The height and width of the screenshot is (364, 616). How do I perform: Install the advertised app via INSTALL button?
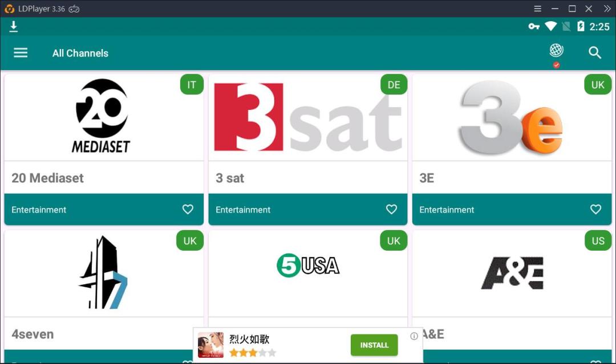pyautogui.click(x=374, y=345)
